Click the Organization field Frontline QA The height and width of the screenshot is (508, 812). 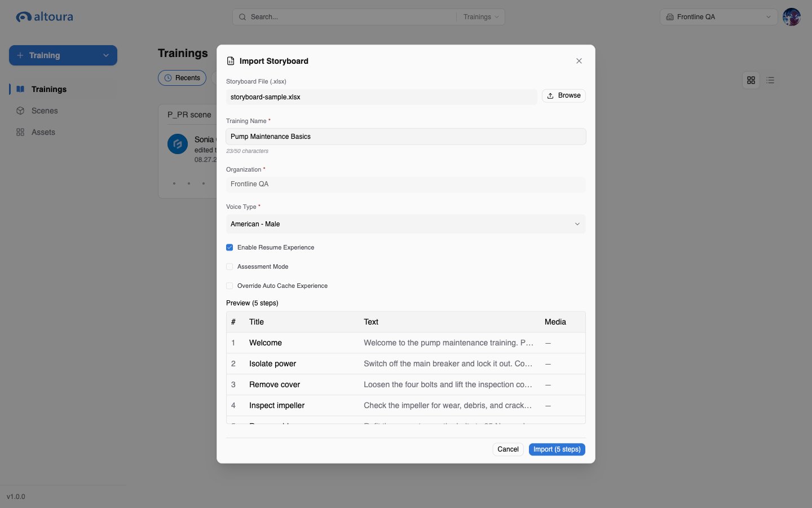406,185
